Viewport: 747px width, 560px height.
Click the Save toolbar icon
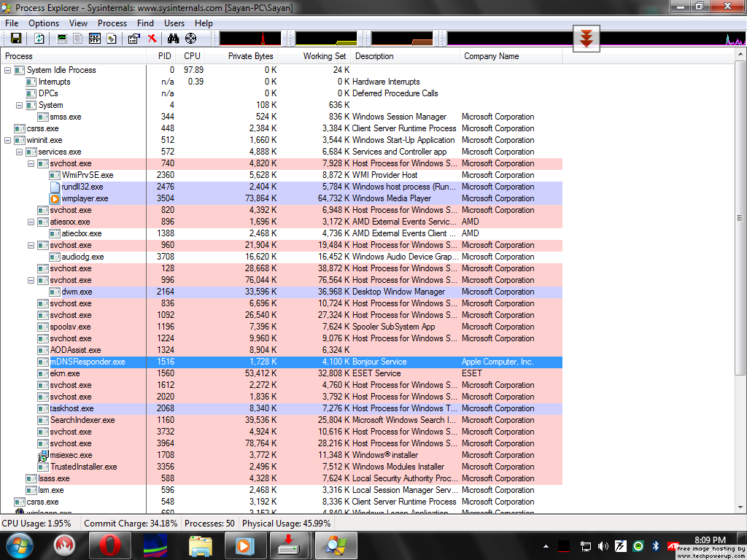point(16,39)
